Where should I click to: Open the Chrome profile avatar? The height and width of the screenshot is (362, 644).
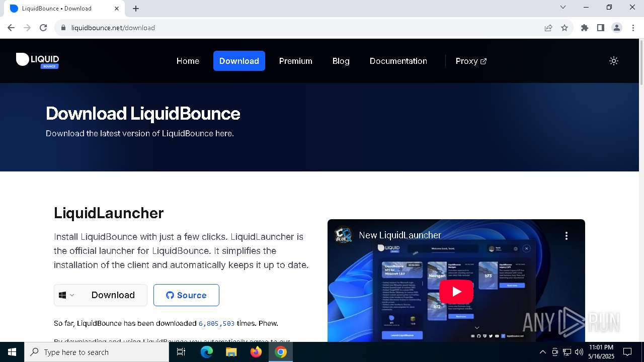point(617,28)
